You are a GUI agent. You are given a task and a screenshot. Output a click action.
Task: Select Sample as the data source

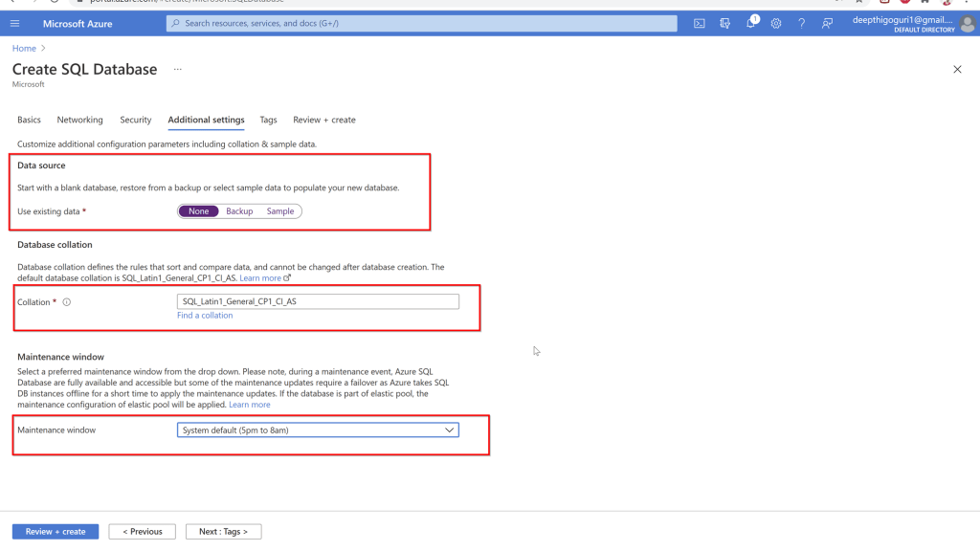[x=280, y=211]
